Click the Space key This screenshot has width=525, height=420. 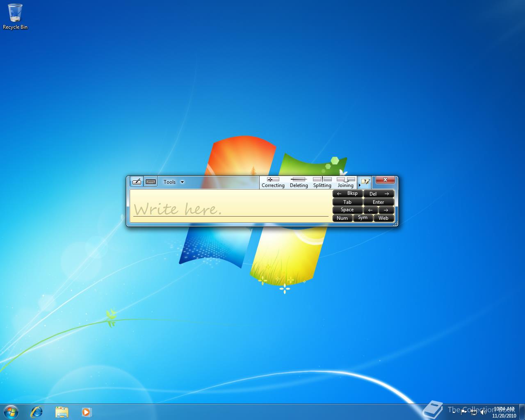tap(348, 210)
